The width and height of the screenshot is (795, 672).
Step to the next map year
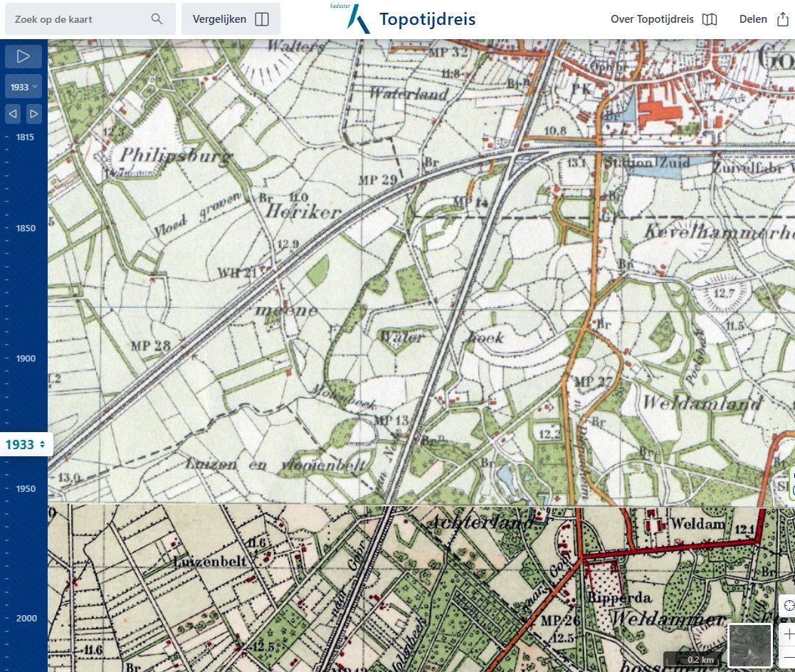click(34, 113)
